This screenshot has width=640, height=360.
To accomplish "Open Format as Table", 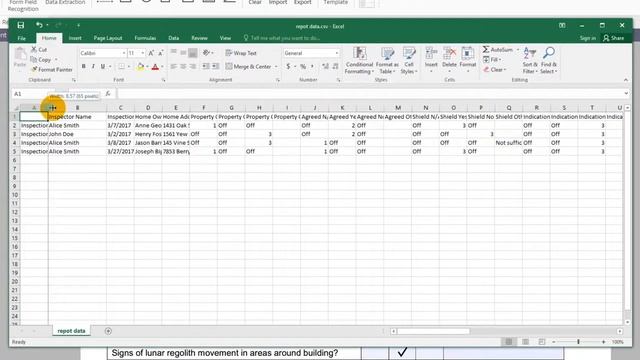I will click(x=387, y=60).
